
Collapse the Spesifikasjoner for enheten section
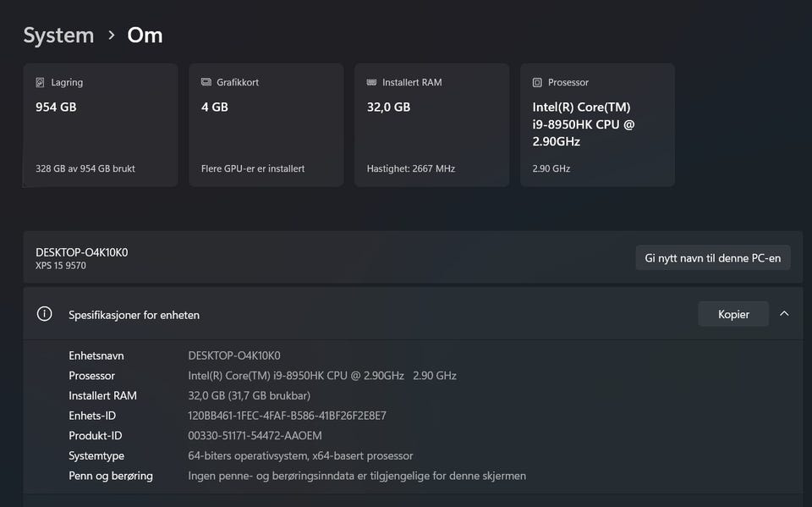click(784, 314)
